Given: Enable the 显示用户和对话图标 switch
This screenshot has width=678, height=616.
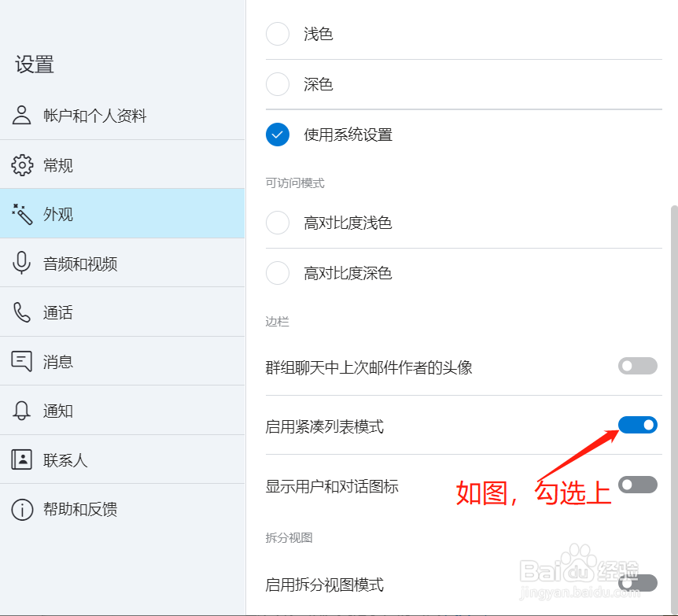Looking at the screenshot, I should [x=638, y=485].
